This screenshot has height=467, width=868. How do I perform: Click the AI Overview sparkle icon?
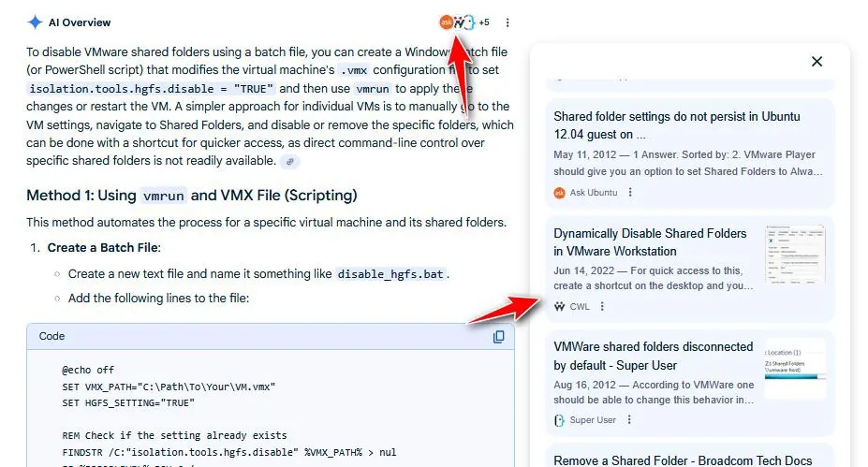coord(35,22)
